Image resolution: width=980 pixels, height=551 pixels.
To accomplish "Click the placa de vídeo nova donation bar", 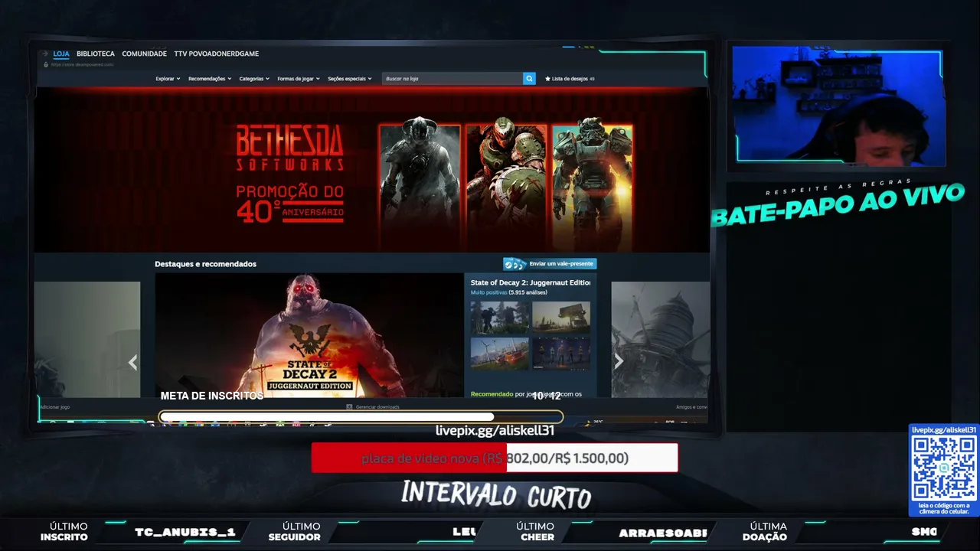I will click(x=495, y=458).
